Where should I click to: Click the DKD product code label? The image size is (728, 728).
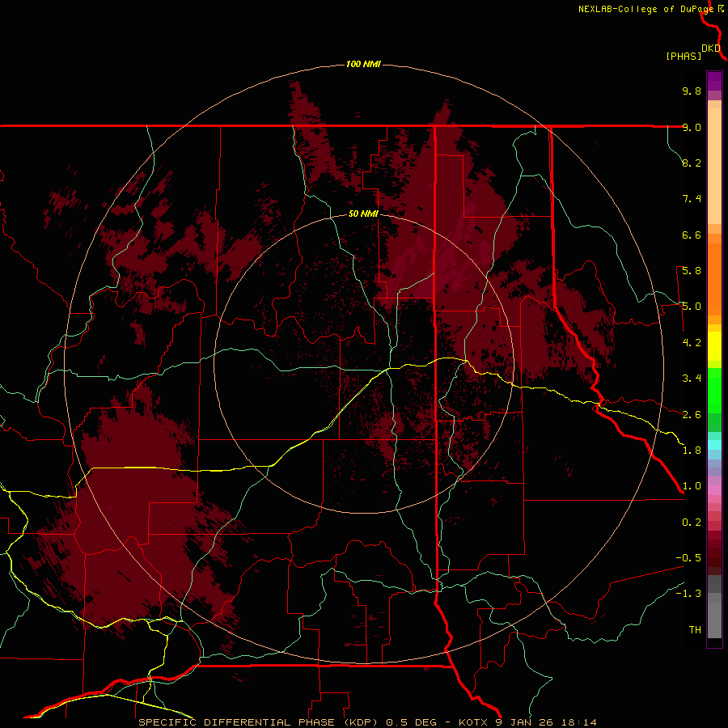[x=711, y=49]
